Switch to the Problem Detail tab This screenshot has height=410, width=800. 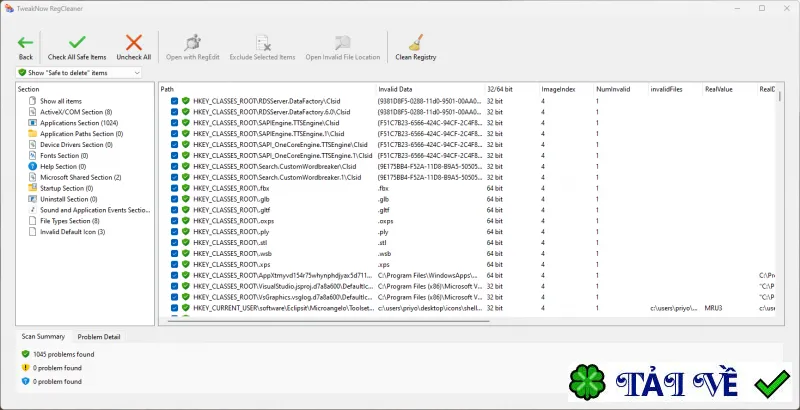98,337
